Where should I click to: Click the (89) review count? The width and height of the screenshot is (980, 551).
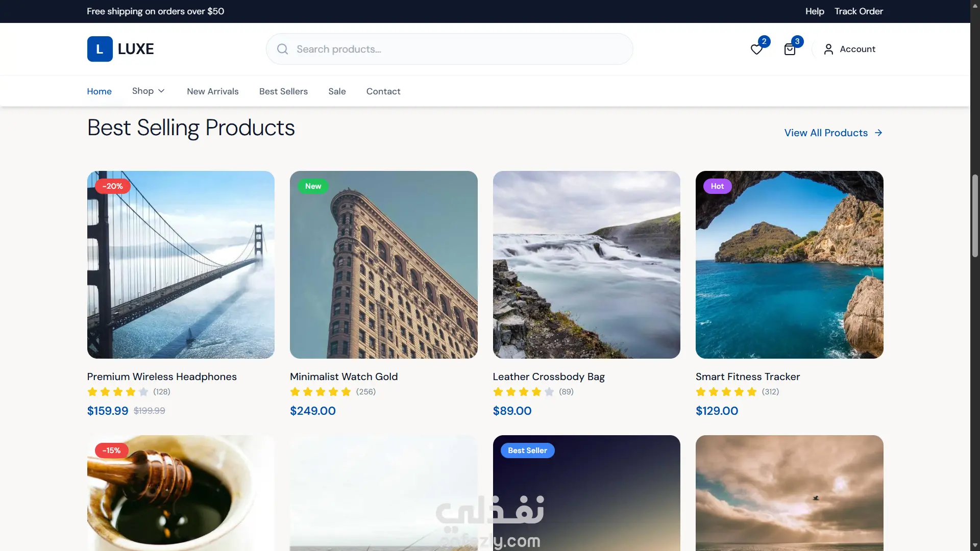[x=566, y=392]
